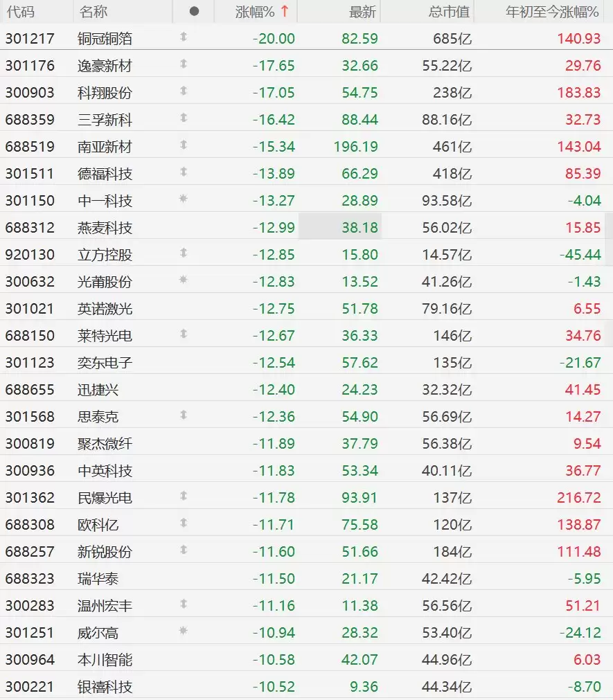The image size is (613, 700).
Task: Click the dot icon column header
Action: click(194, 11)
